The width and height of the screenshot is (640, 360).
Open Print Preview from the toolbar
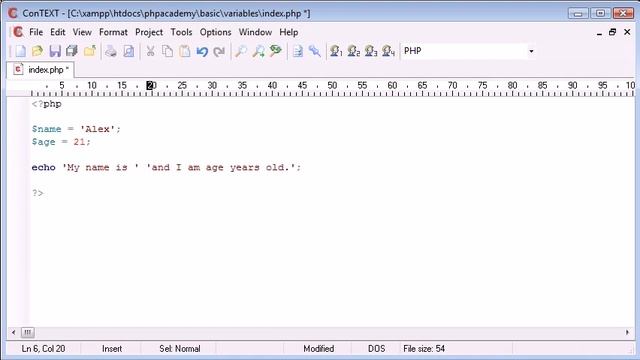(x=129, y=51)
